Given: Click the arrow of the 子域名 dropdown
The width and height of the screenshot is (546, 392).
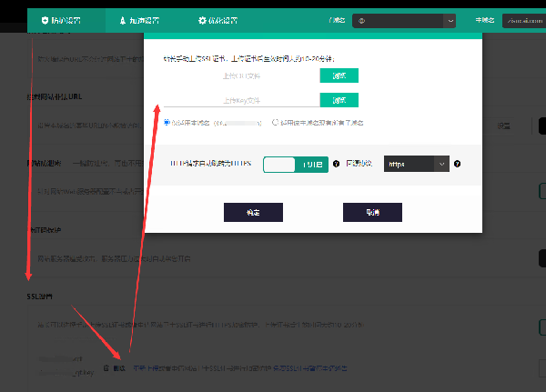Looking at the screenshot, I should point(450,21).
